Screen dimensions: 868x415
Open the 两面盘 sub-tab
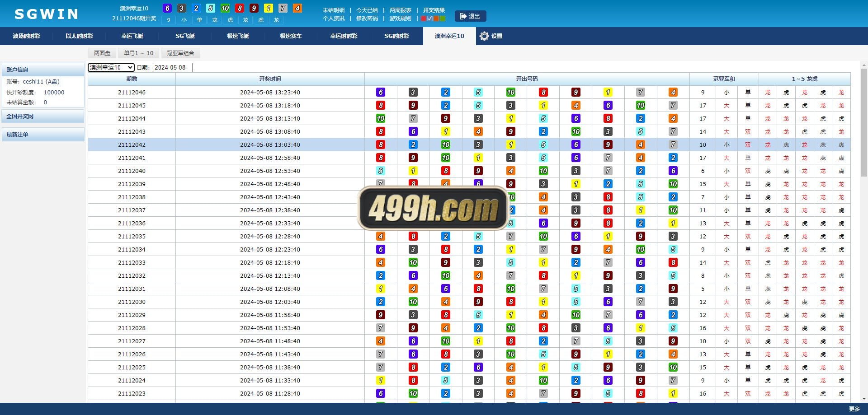click(102, 53)
